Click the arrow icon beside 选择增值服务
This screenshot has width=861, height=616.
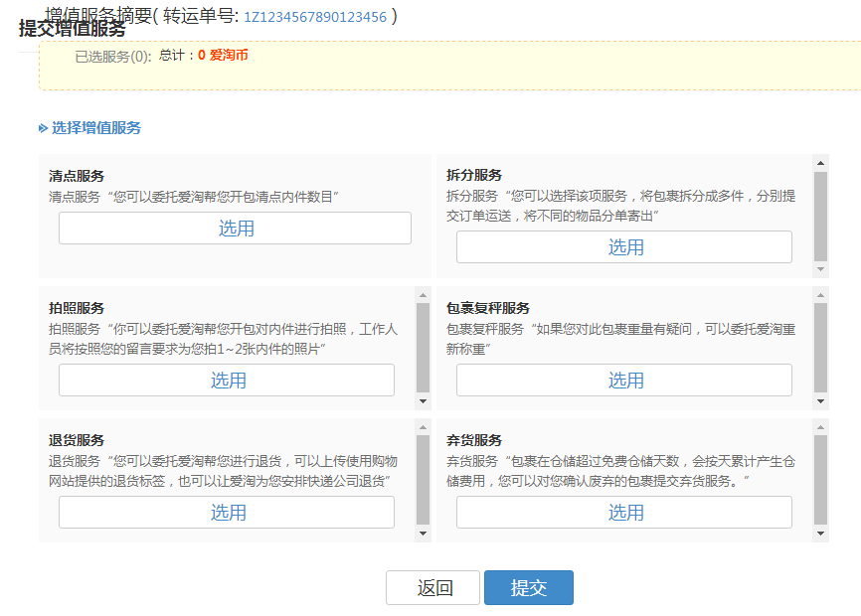tap(43, 128)
